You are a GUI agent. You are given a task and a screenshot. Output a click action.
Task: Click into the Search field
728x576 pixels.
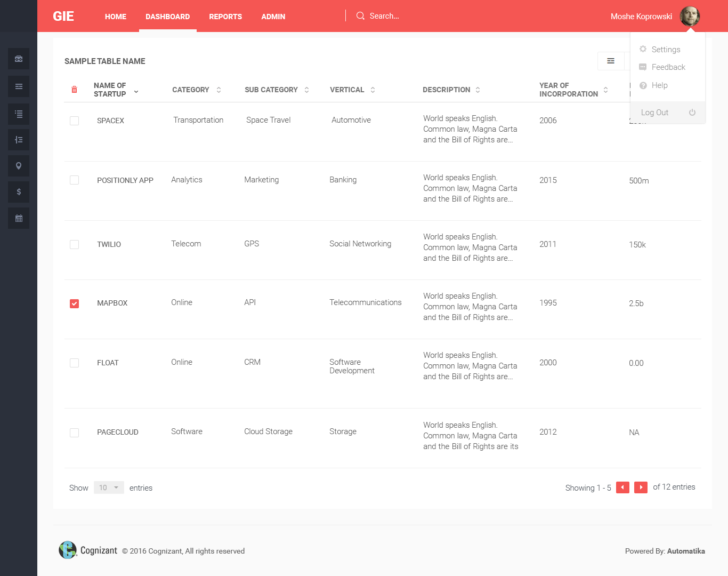click(x=384, y=16)
